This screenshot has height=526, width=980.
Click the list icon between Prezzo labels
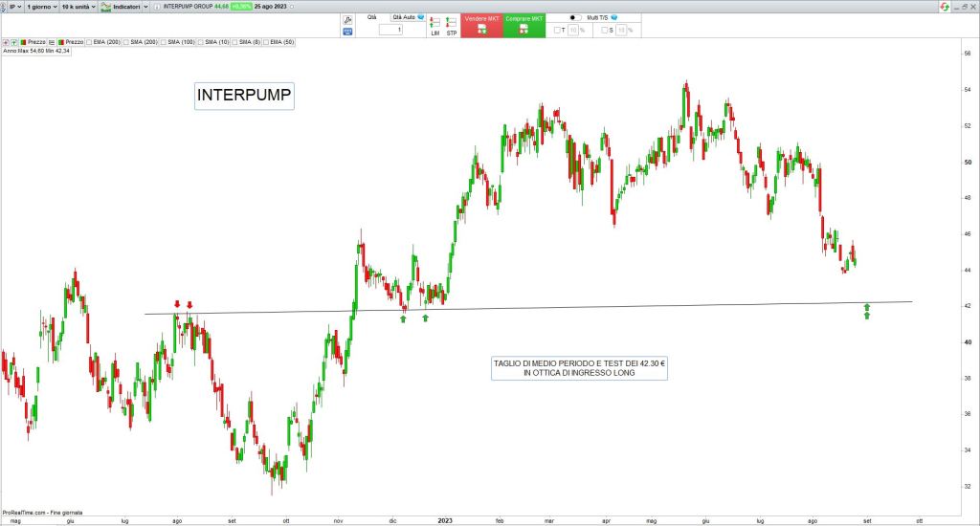coord(52,42)
